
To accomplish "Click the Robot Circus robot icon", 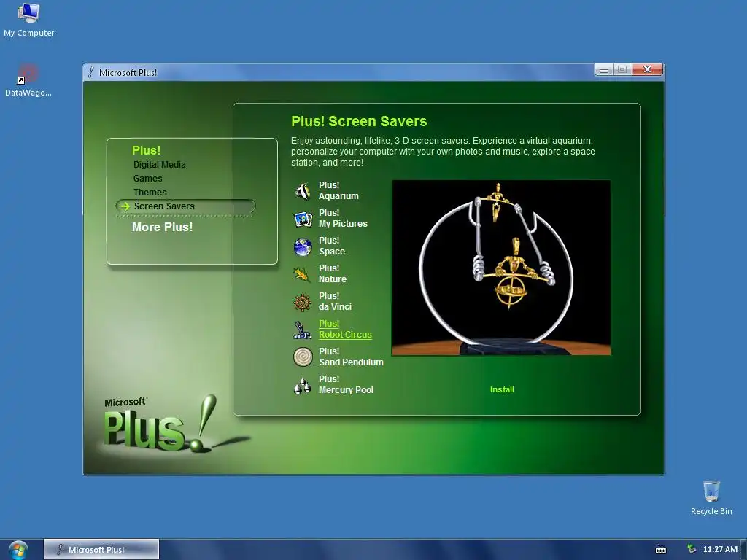I will click(x=303, y=330).
